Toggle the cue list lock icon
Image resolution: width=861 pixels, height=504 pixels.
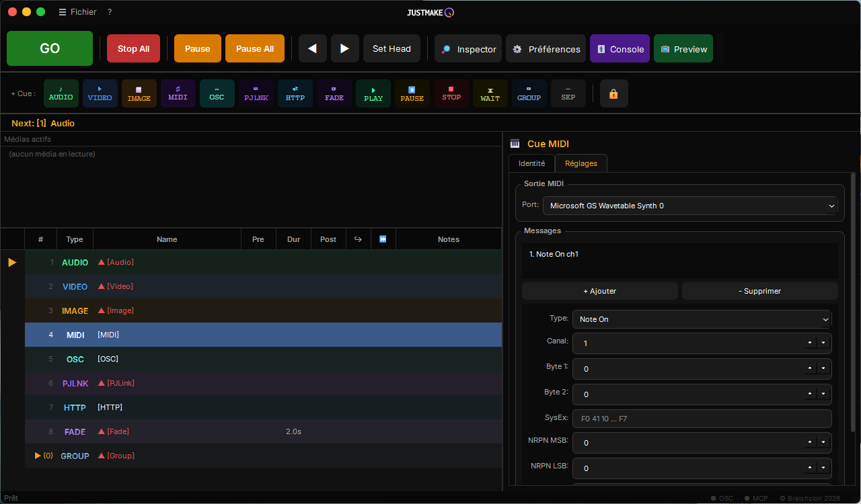(613, 94)
